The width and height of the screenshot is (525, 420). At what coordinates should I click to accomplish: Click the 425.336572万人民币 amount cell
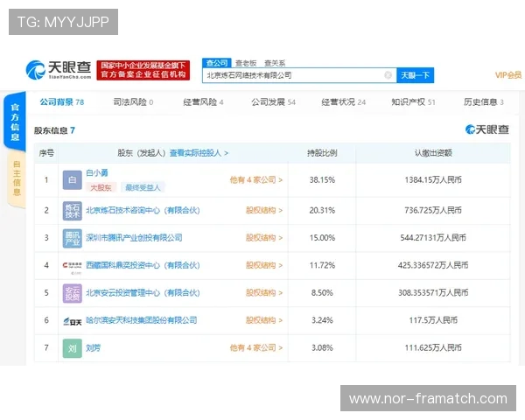(x=433, y=265)
